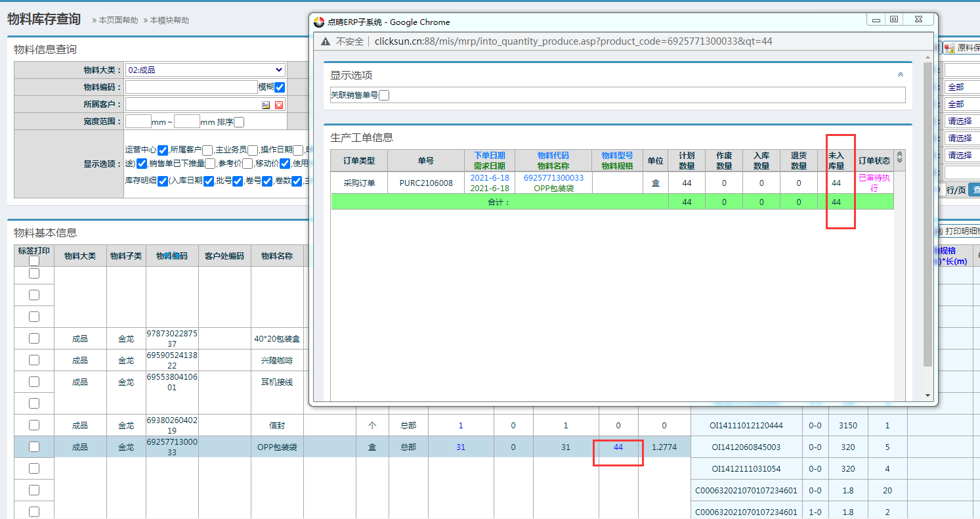980x519 pixels.
Task: Click material code link 6925771300033 in popup
Action: coord(553,178)
